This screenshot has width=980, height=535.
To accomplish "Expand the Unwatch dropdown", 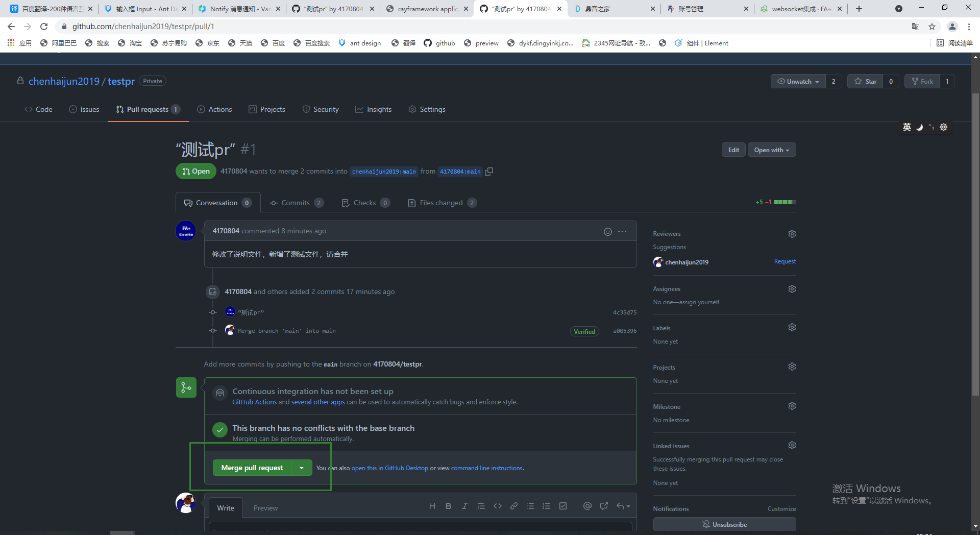I will (x=798, y=82).
